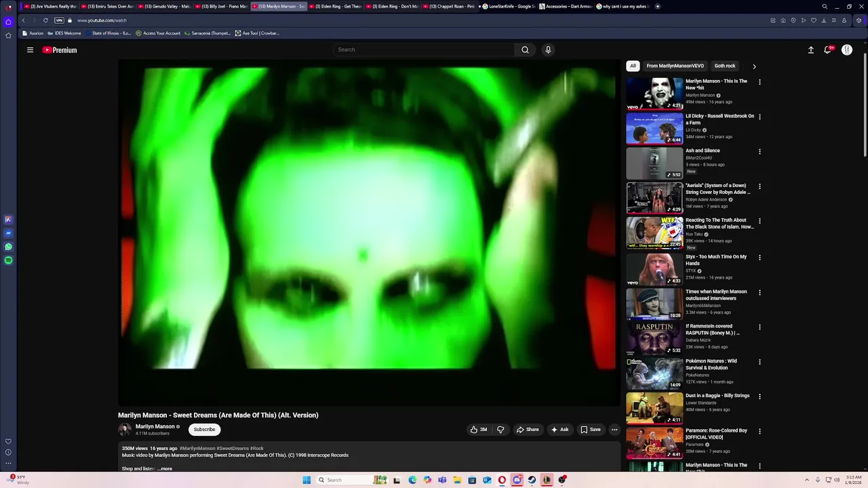Open options menu for Styx Too Much Time video
This screenshot has height=488, width=868.
click(759, 258)
